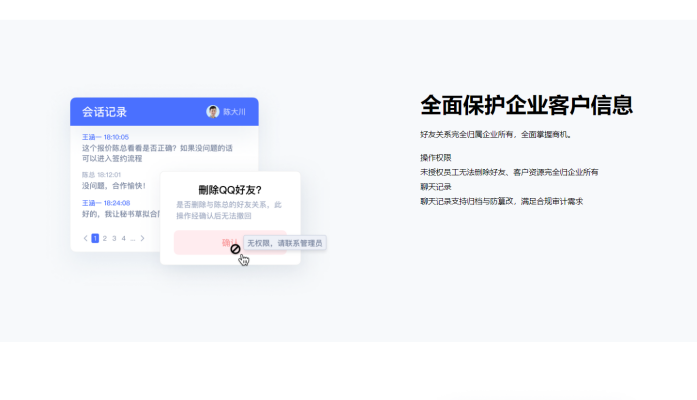Viewport: 697px width, 400px height.
Task: Click the previous page arrow in pagination
Action: (x=85, y=238)
